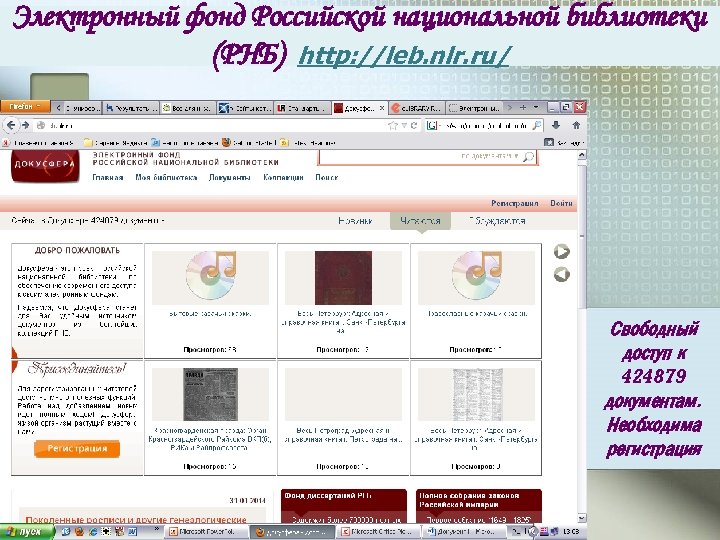The image size is (720, 540).
Task: Open the first music CD thumbnail
Action: point(210,276)
